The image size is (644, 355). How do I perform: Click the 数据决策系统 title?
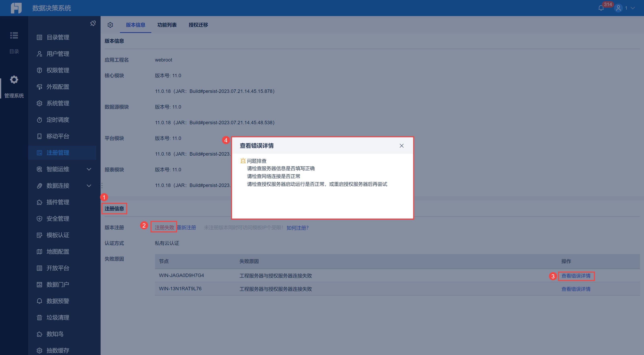pos(52,8)
